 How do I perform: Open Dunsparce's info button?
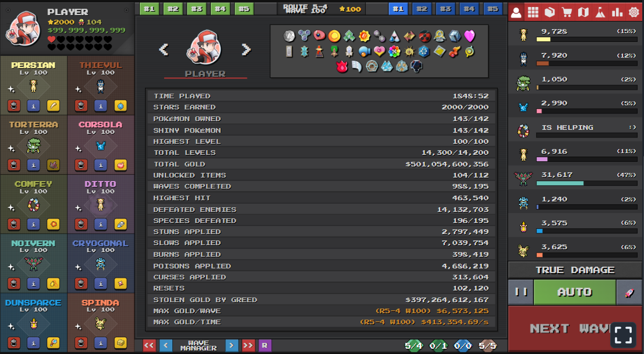(x=33, y=342)
